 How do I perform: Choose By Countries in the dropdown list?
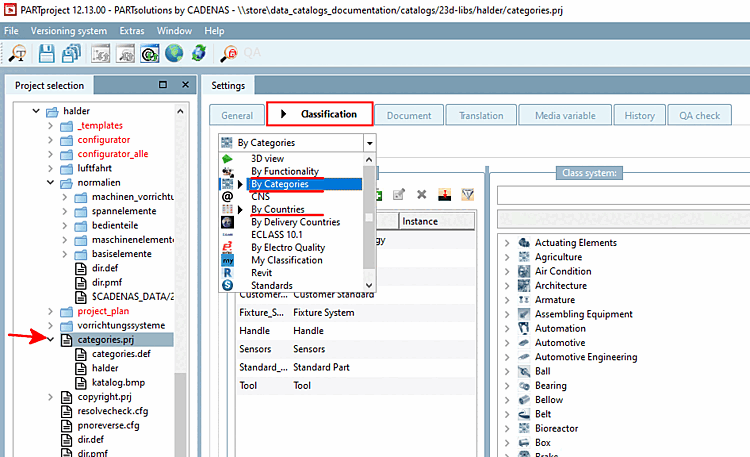coord(277,209)
